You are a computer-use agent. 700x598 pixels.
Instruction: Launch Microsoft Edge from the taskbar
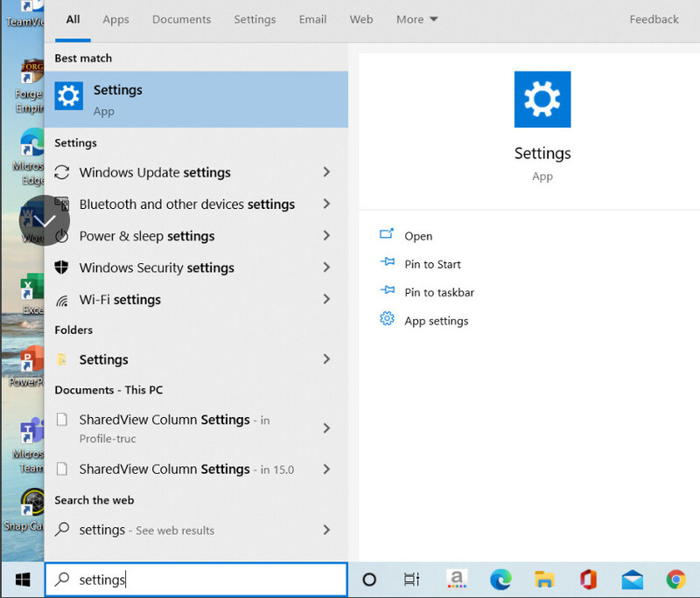[500, 580]
